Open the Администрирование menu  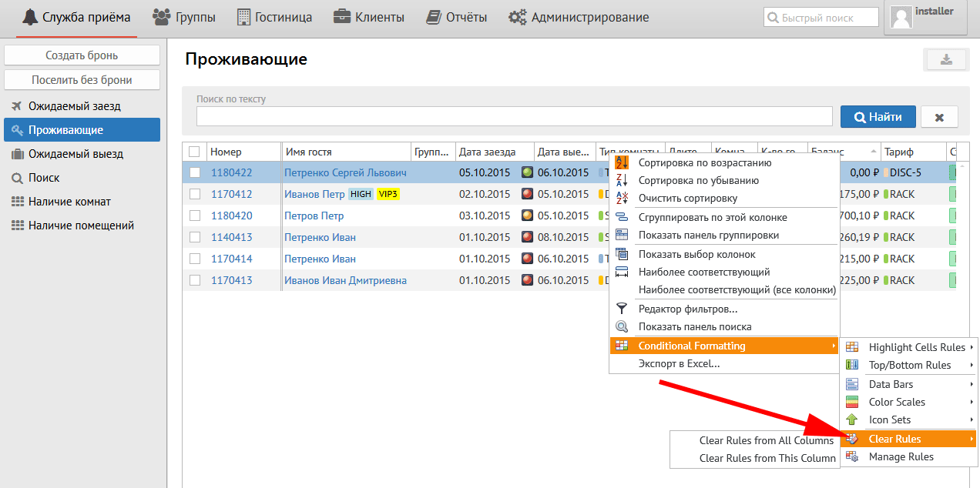pos(579,17)
